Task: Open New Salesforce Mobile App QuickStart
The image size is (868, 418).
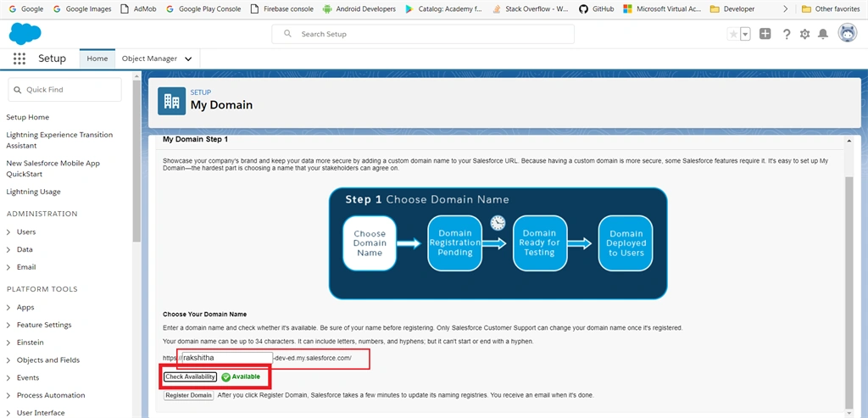Action: (x=53, y=169)
